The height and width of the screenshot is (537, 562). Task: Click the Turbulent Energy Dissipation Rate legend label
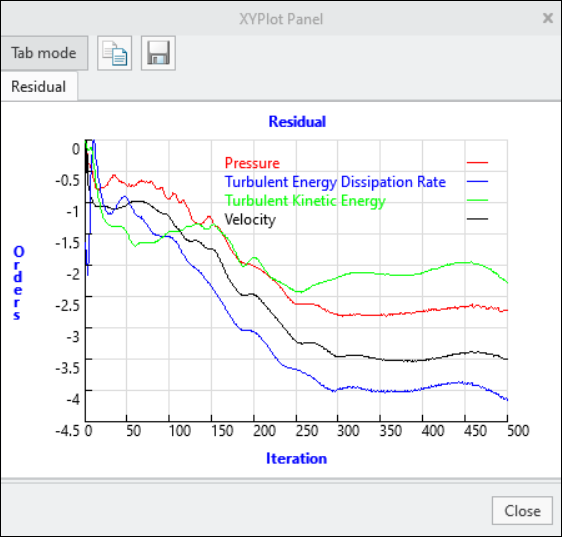tap(335, 182)
